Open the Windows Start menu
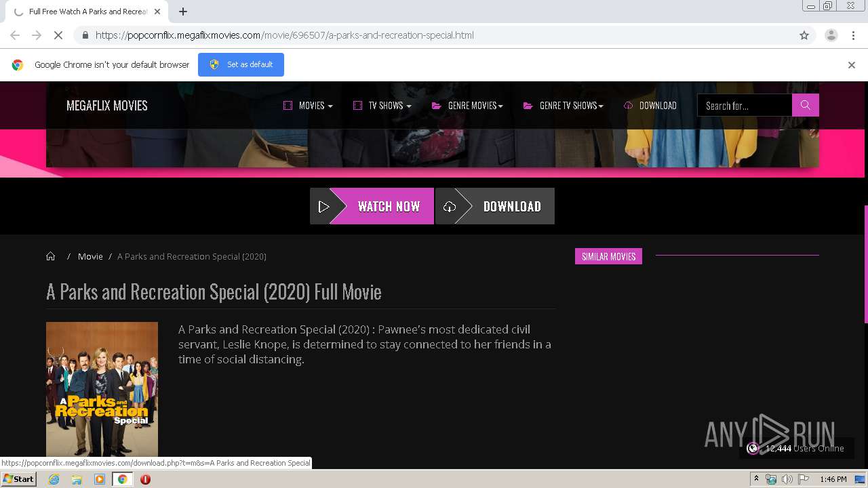Screen dimensions: 868x488 18,479
